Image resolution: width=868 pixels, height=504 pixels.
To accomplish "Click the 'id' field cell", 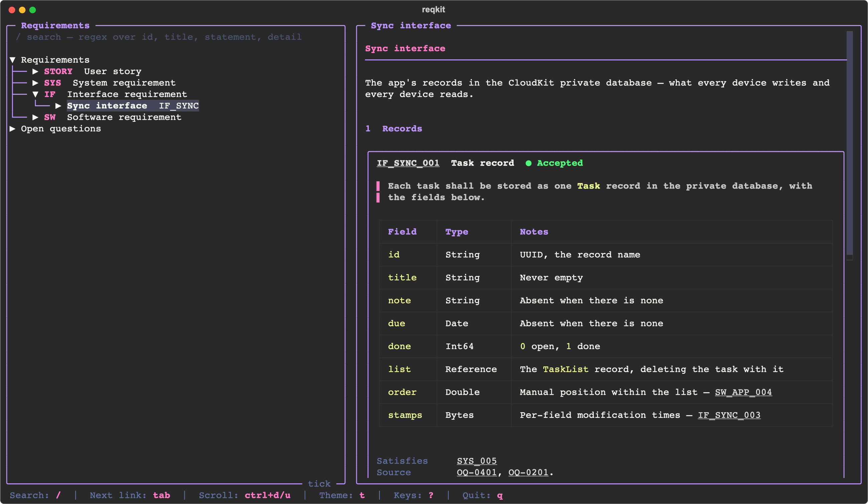I will tap(408, 255).
